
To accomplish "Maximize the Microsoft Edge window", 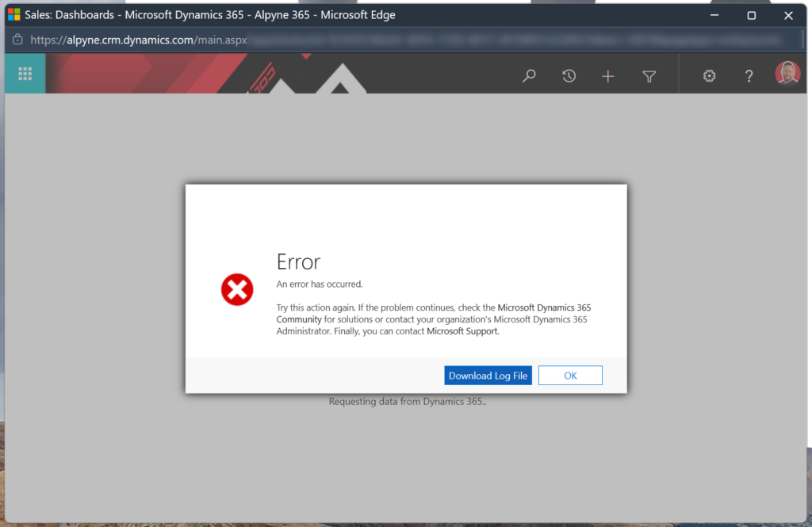I will [751, 15].
